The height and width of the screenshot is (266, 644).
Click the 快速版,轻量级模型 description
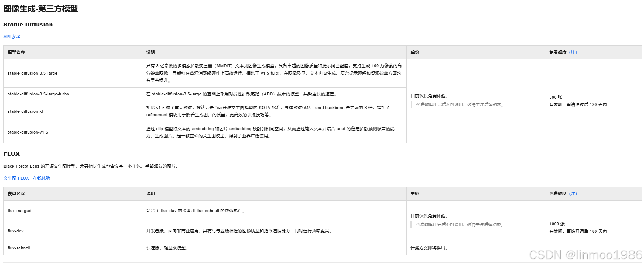coord(167,248)
